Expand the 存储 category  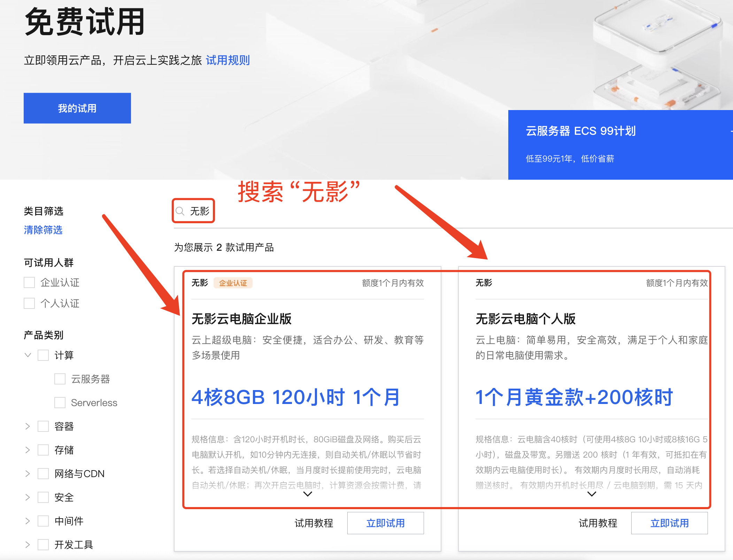[x=28, y=450]
